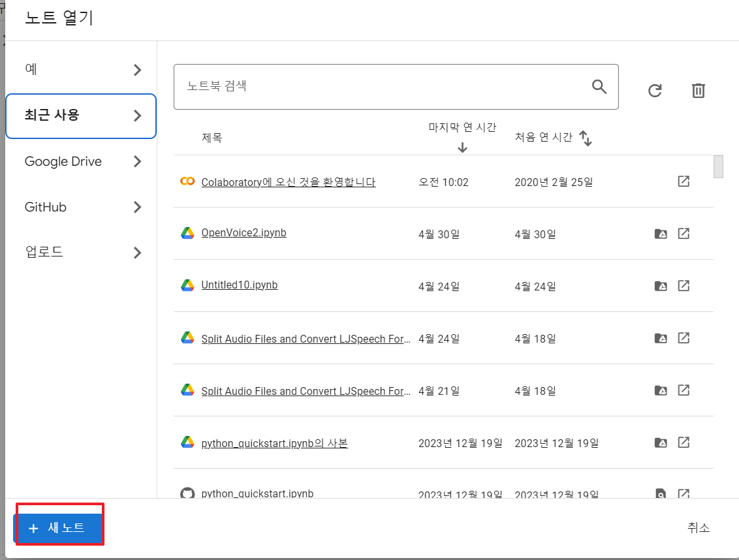739x560 pixels.
Task: Open Split Audio Files link opened 4월 24일
Action: point(306,339)
